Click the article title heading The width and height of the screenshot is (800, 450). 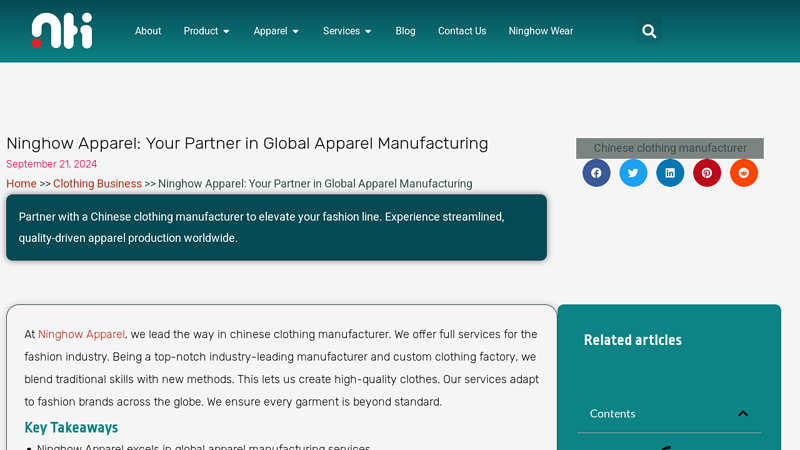click(x=247, y=143)
